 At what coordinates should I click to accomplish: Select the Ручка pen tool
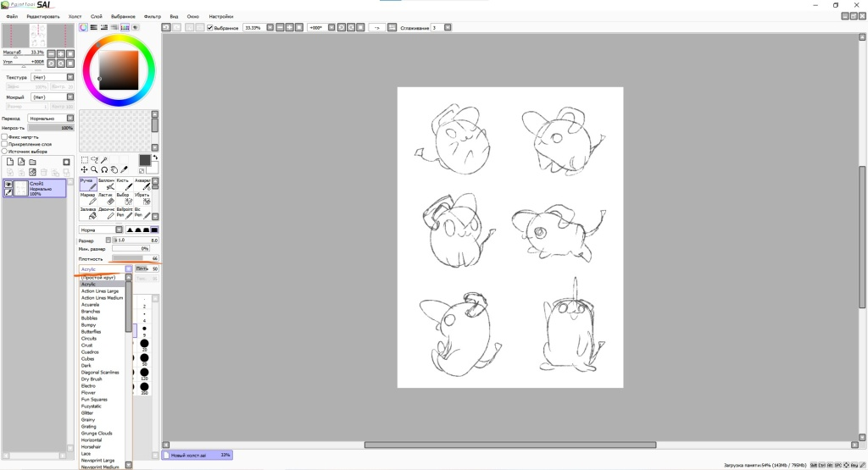tap(88, 184)
